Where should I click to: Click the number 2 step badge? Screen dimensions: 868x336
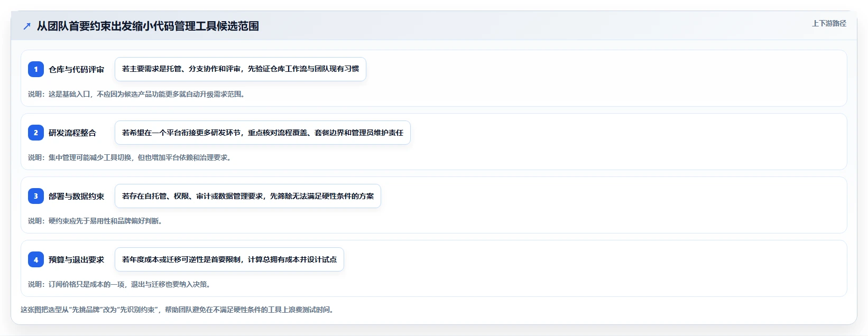36,133
